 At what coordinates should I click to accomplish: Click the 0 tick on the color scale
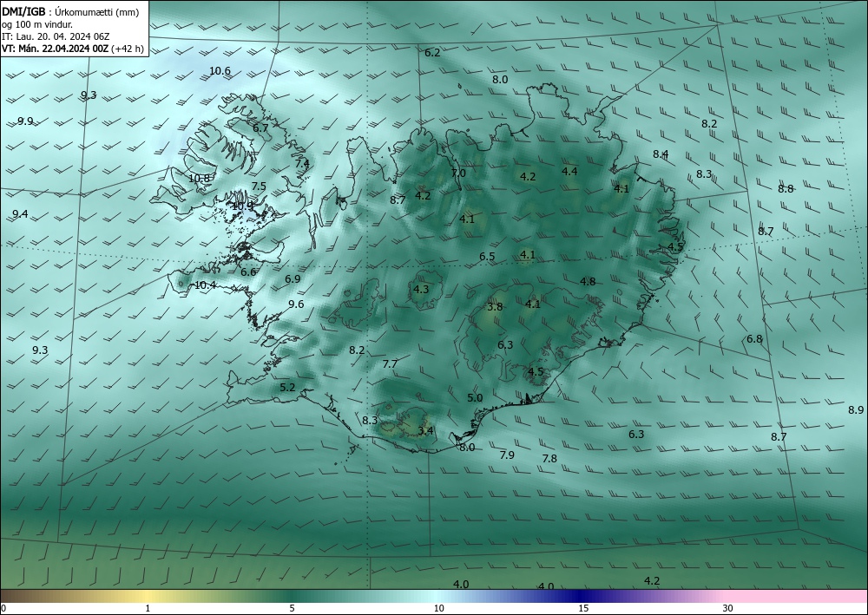tap(3, 609)
